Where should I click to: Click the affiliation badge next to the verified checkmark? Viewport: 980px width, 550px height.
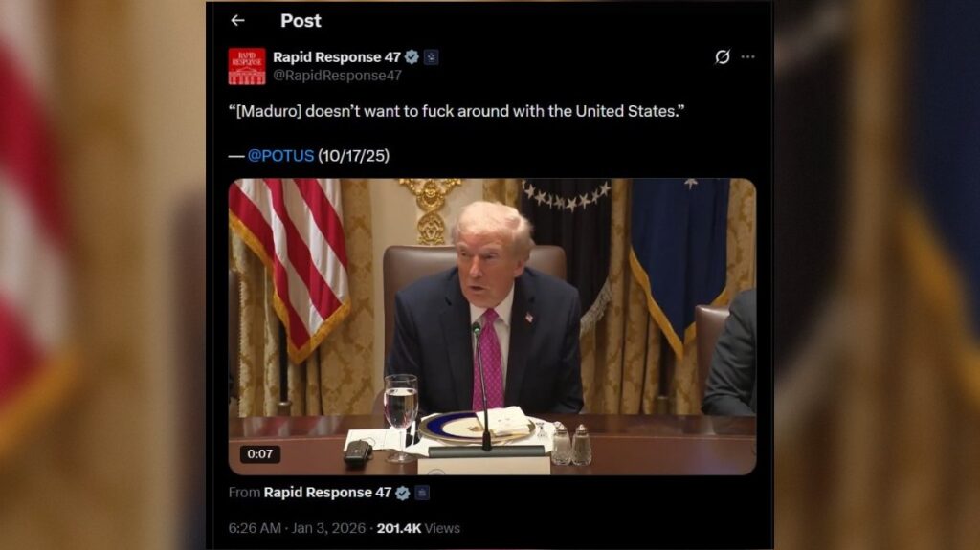coord(432,57)
